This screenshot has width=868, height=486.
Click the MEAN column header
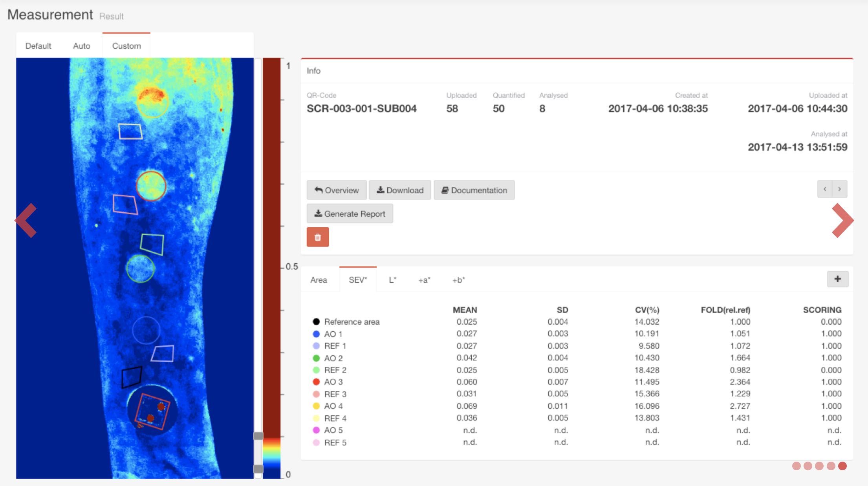point(465,310)
